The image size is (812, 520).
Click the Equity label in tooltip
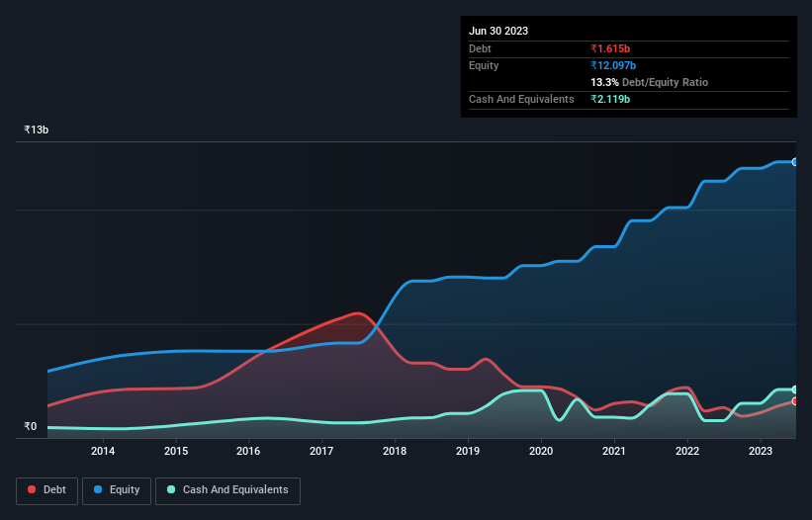coord(484,65)
